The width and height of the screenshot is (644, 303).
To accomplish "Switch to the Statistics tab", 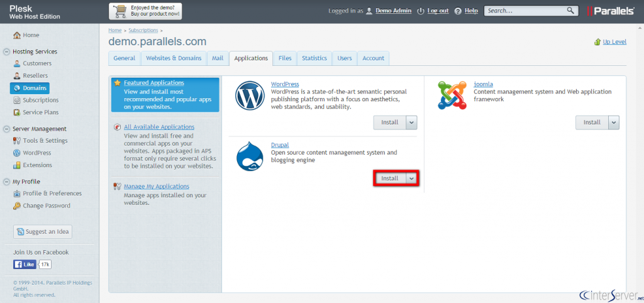I will 314,58.
